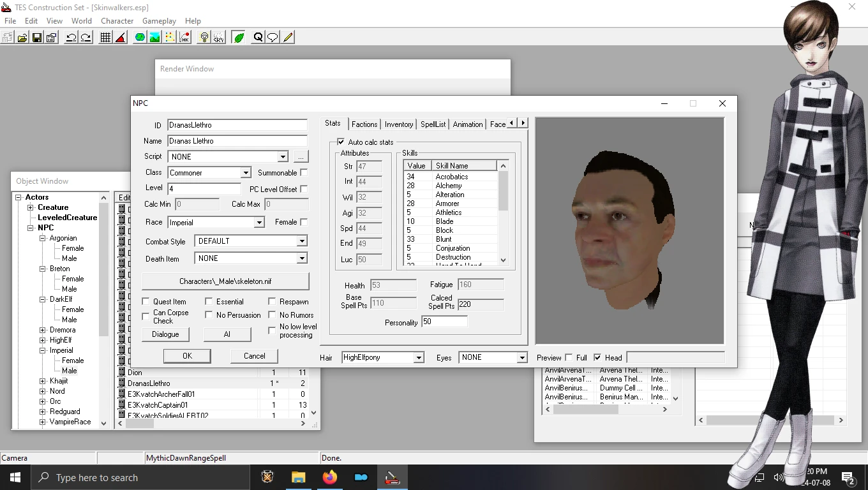Open the Gameplay menu
The image size is (868, 490).
[x=159, y=20]
